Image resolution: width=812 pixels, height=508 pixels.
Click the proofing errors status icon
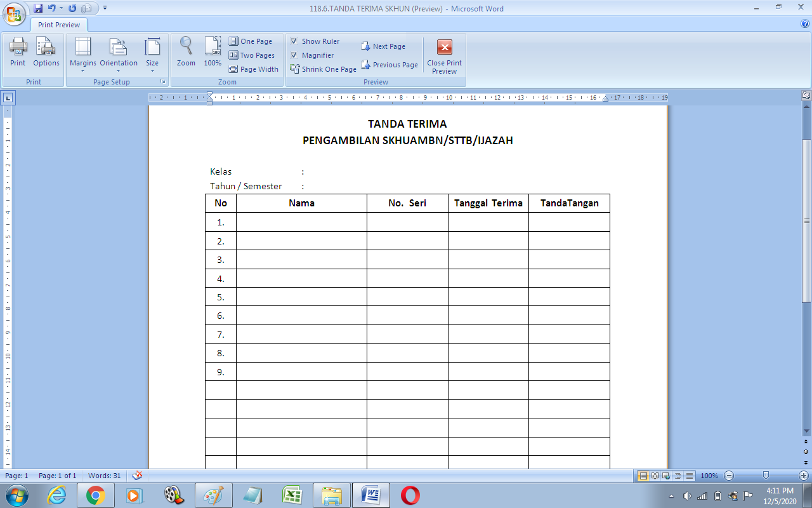tap(136, 476)
